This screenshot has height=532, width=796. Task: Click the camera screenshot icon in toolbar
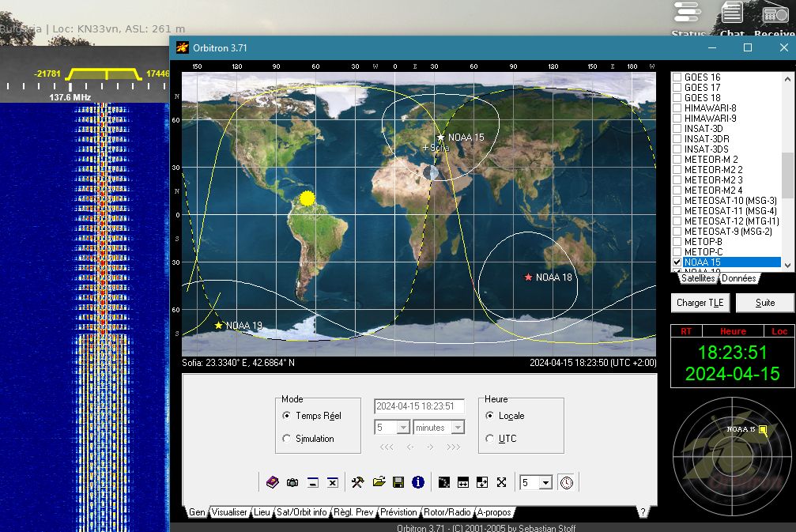point(292,482)
